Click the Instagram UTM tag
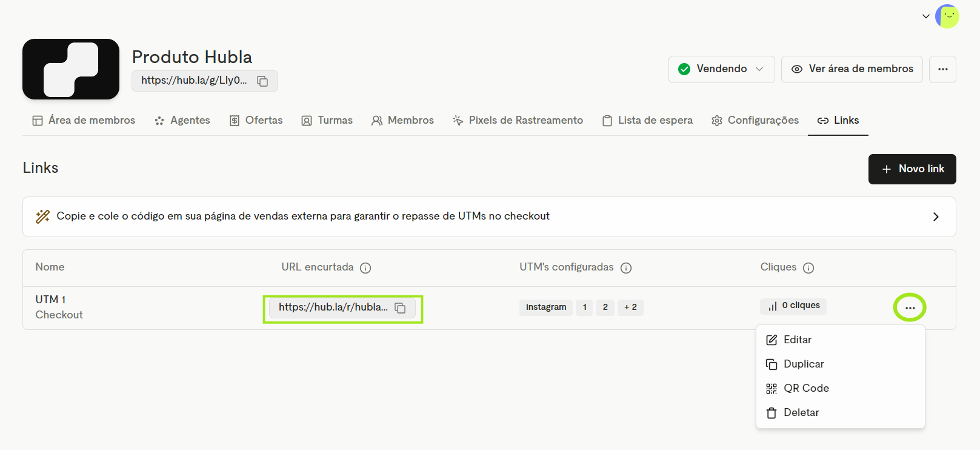This screenshot has height=450, width=980. pyautogui.click(x=546, y=307)
